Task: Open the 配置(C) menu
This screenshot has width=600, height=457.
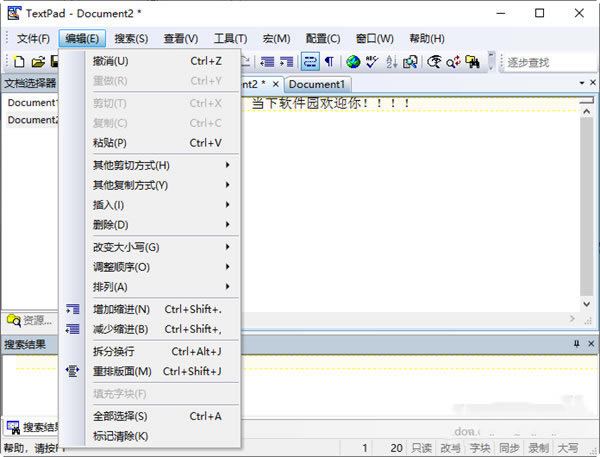Action: click(x=323, y=39)
